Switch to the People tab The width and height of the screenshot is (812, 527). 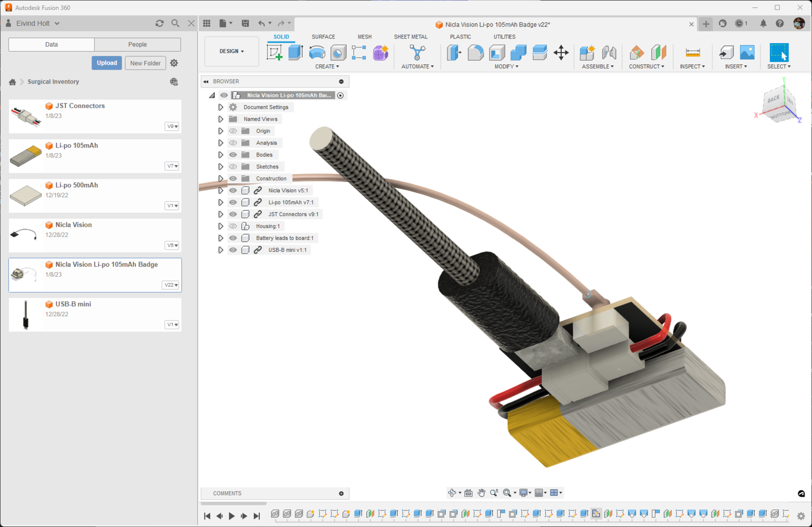[x=138, y=45]
